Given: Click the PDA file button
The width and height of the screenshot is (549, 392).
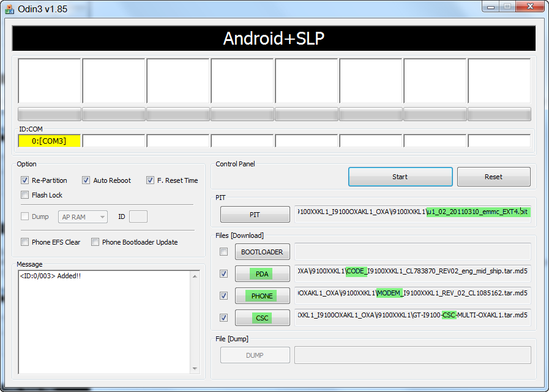Looking at the screenshot, I should (x=262, y=274).
